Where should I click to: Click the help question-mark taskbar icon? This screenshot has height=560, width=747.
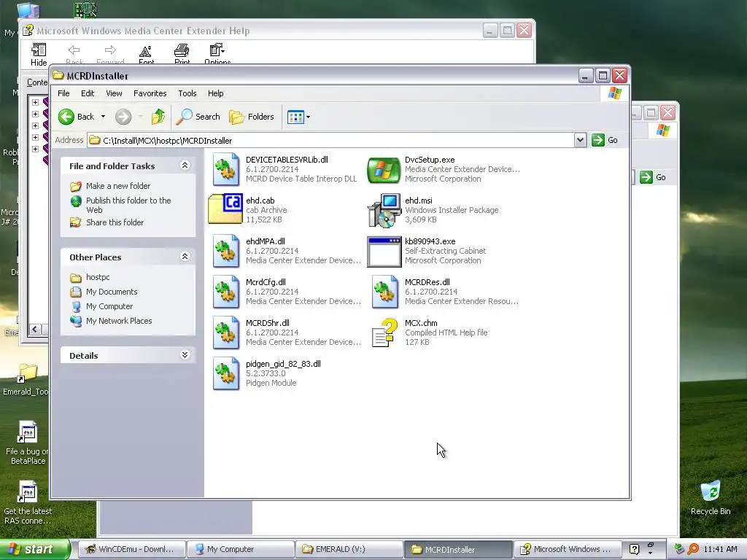pyautogui.click(x=634, y=549)
